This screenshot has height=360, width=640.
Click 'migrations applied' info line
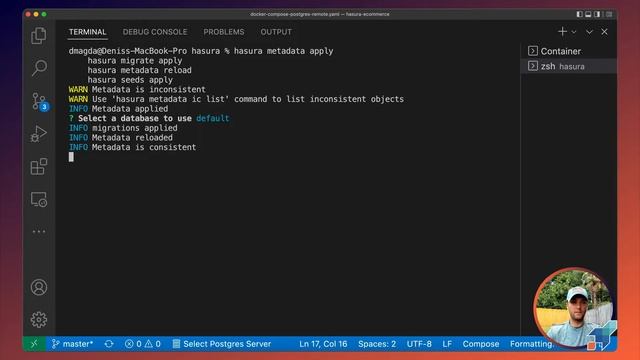click(123, 128)
